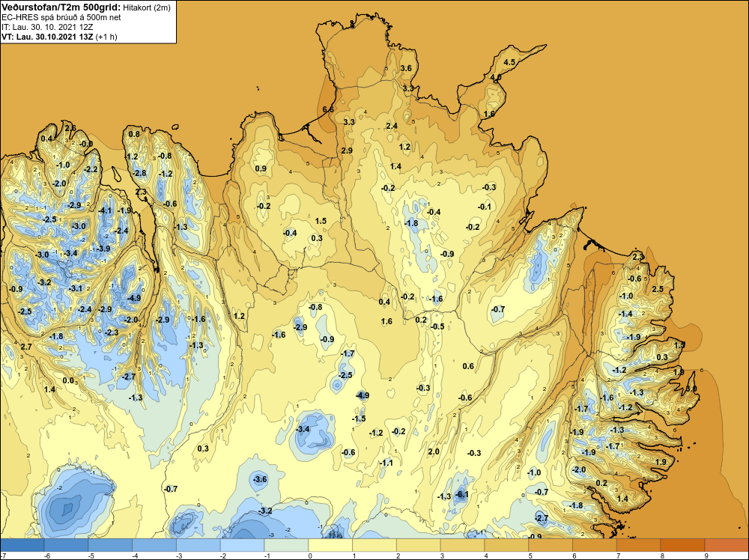The image size is (749, 560).
Task: Click the -3.1 temperature value
Action: click(75, 288)
